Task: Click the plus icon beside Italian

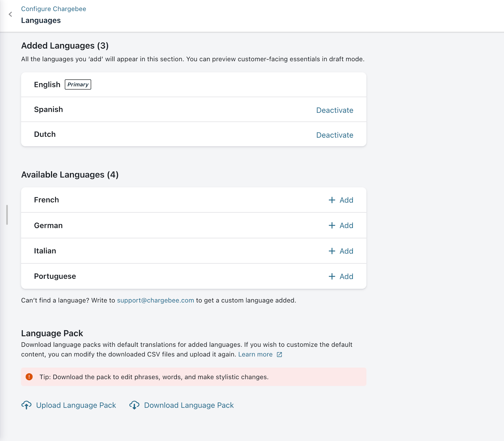Action: (332, 251)
